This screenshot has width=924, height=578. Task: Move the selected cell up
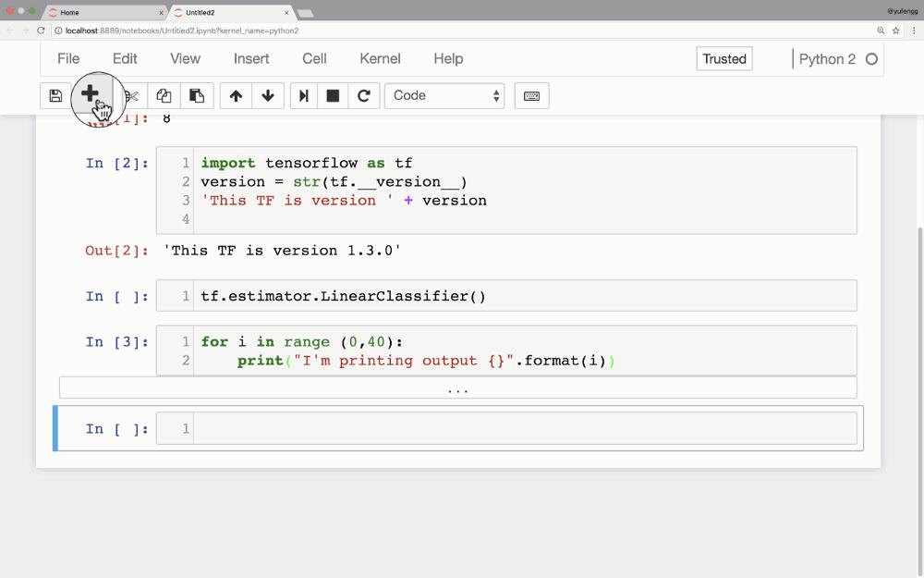[x=236, y=95]
